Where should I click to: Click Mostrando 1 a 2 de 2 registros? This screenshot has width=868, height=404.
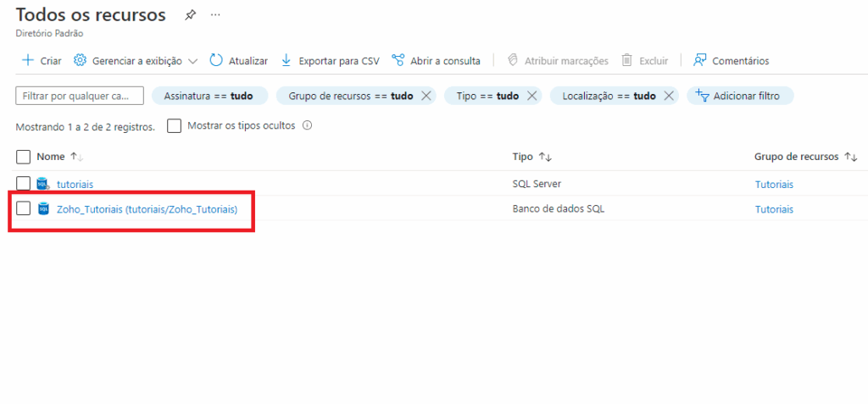86,127
